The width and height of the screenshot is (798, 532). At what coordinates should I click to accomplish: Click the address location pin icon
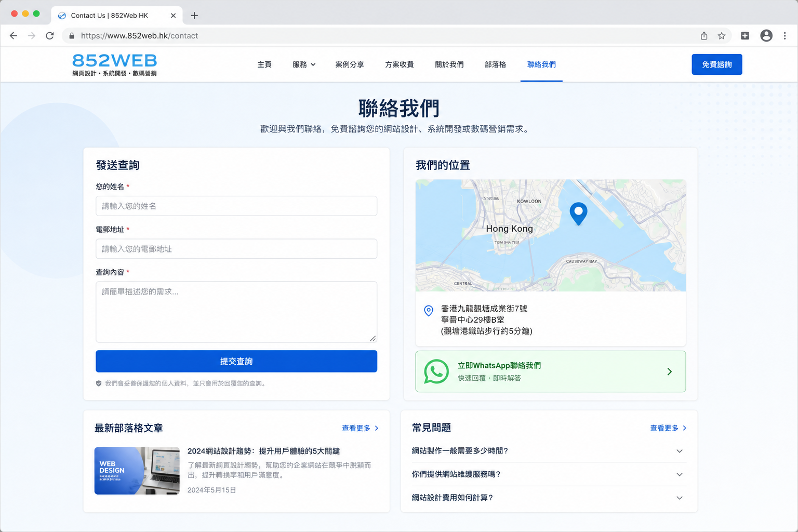(x=429, y=311)
